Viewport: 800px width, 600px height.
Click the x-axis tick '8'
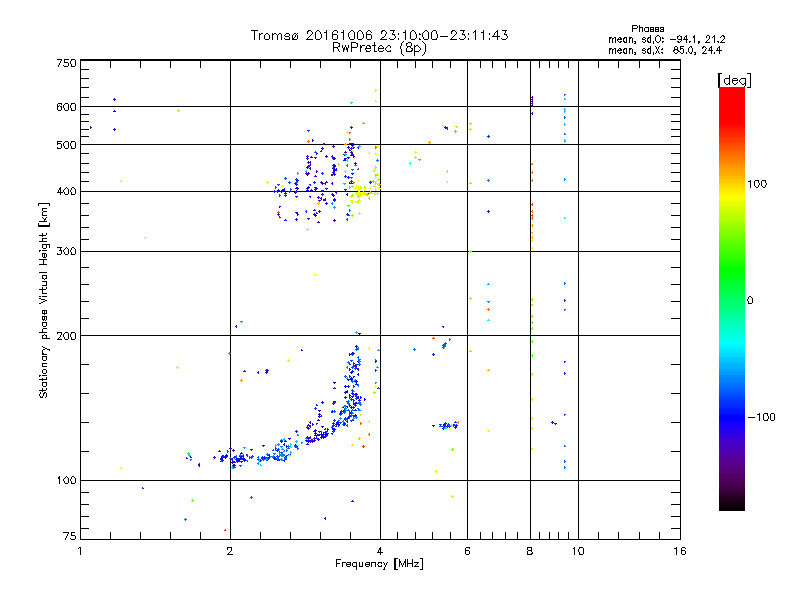coord(530,551)
